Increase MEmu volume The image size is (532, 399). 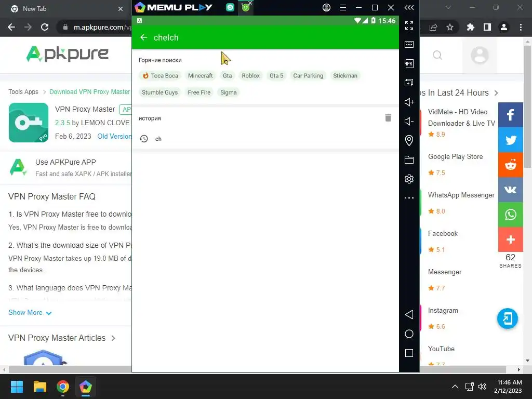point(409,102)
